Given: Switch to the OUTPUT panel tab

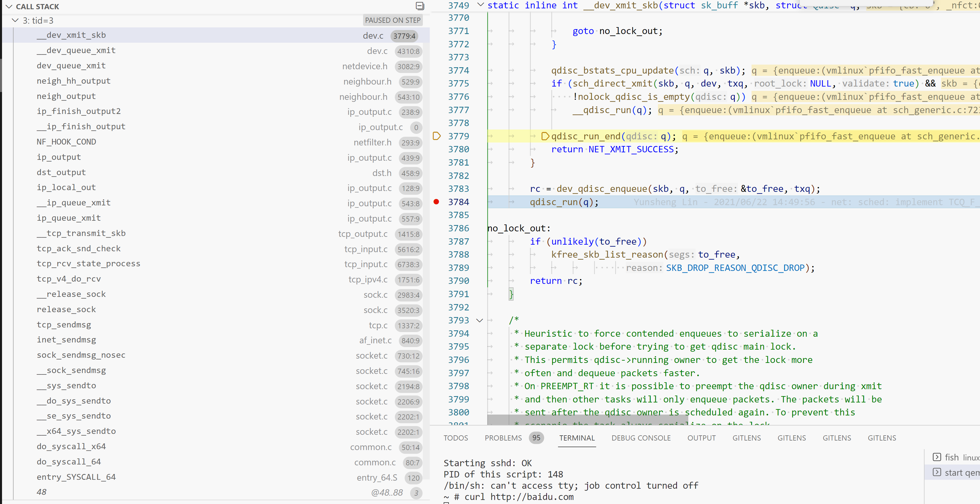Looking at the screenshot, I should 701,438.
